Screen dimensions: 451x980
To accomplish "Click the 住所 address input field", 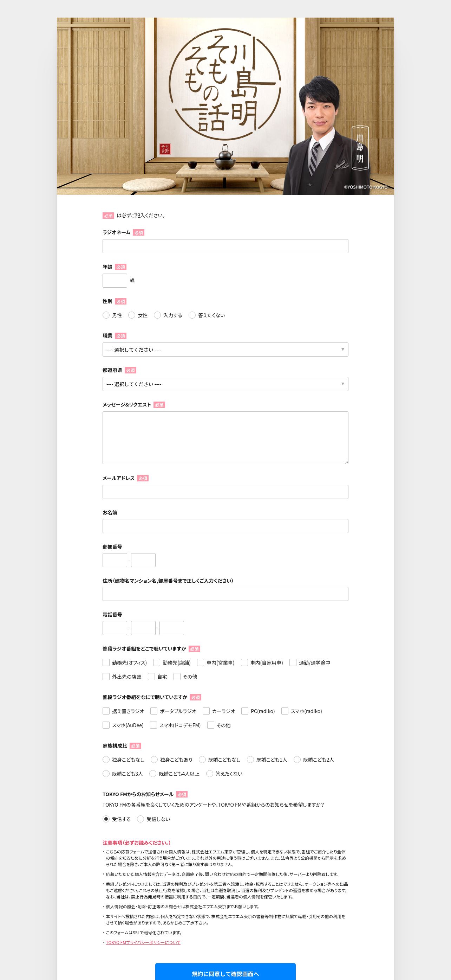I will [x=225, y=594].
